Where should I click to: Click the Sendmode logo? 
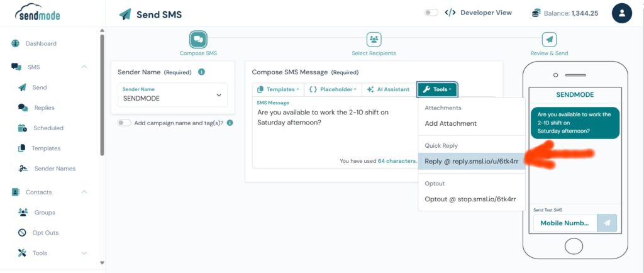(x=37, y=12)
